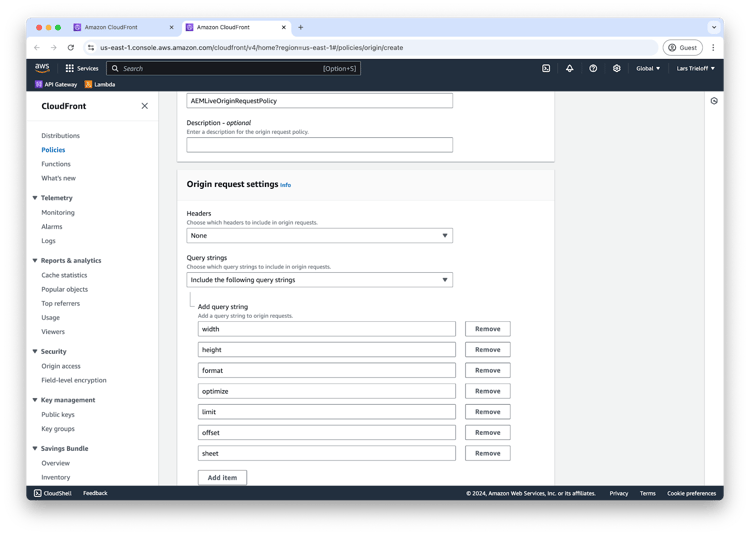Viewport: 750px width, 535px height.
Task: Close the active Amazon CloudFront tab
Action: [284, 27]
